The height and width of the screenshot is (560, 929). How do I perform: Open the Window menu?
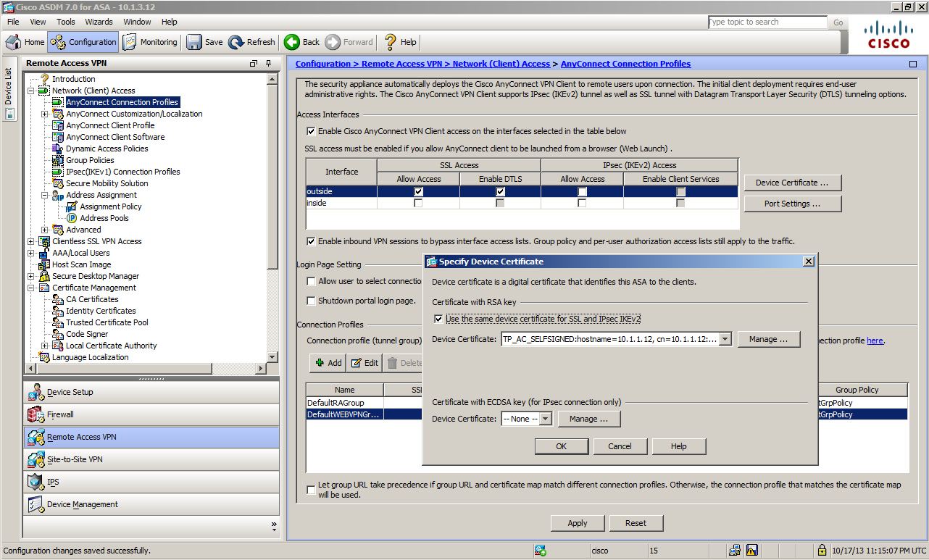[x=138, y=22]
